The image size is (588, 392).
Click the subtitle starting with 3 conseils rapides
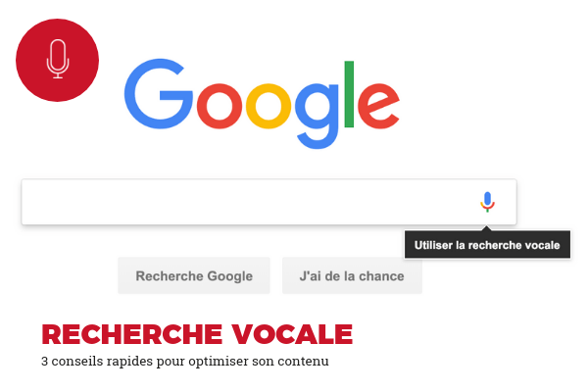(185, 362)
